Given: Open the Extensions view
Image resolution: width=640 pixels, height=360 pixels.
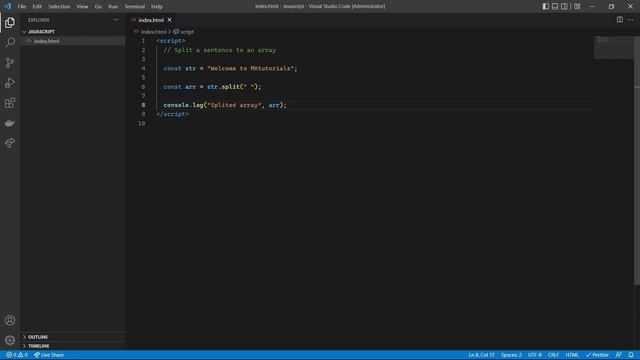Looking at the screenshot, I should tap(10, 103).
